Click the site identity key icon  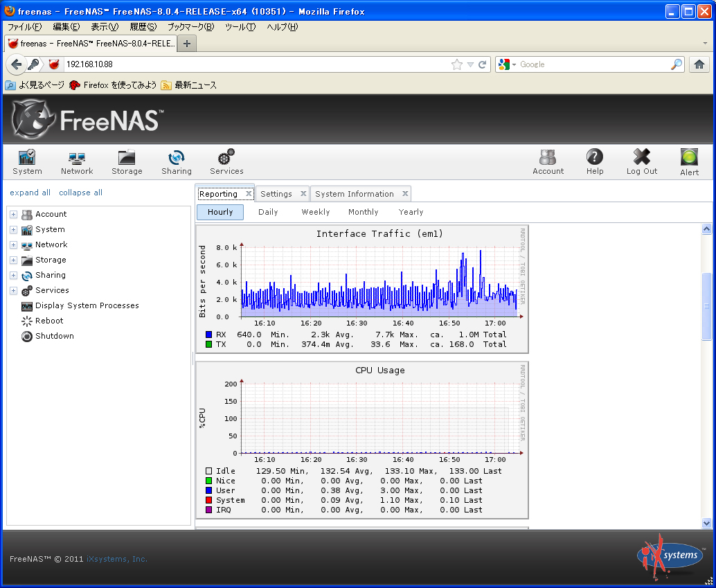[33, 64]
